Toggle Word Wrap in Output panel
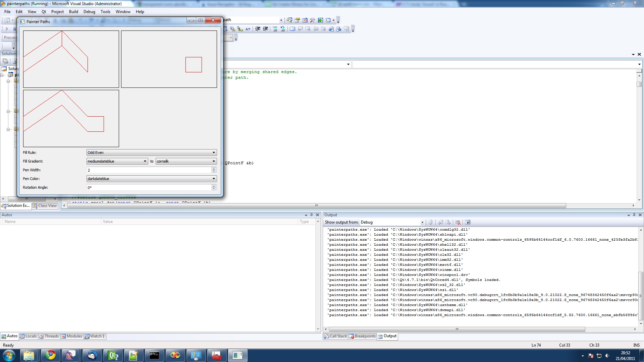The width and height of the screenshot is (644, 362). tap(468, 222)
